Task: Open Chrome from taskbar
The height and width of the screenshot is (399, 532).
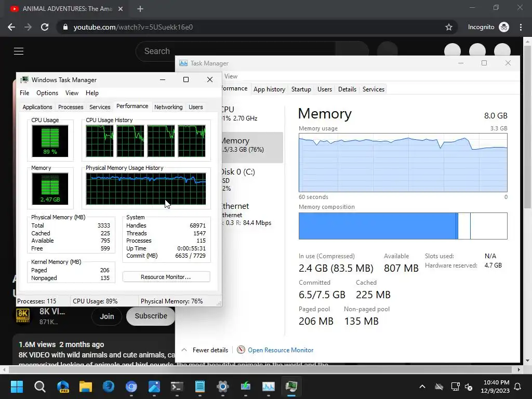Action: tap(131, 386)
